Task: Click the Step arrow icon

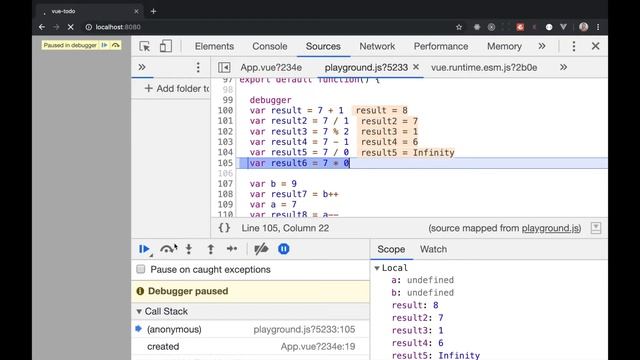Action: click(232, 249)
